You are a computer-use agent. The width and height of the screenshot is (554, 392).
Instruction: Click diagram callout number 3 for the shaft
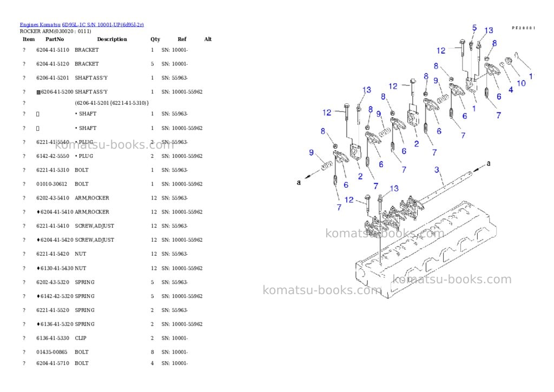437,170
